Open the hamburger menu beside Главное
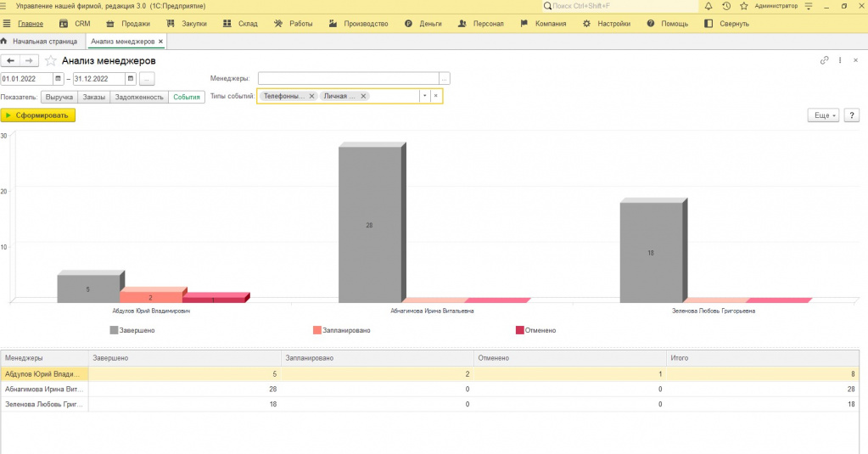 tap(7, 24)
